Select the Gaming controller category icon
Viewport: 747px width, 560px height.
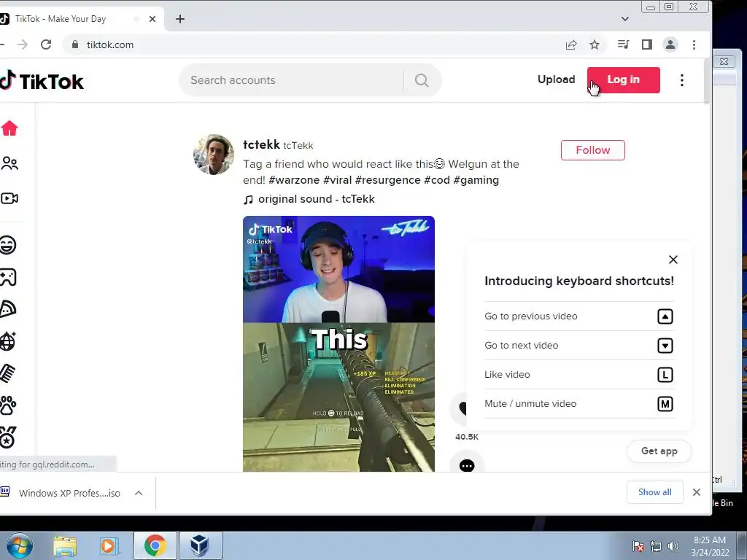coord(8,277)
